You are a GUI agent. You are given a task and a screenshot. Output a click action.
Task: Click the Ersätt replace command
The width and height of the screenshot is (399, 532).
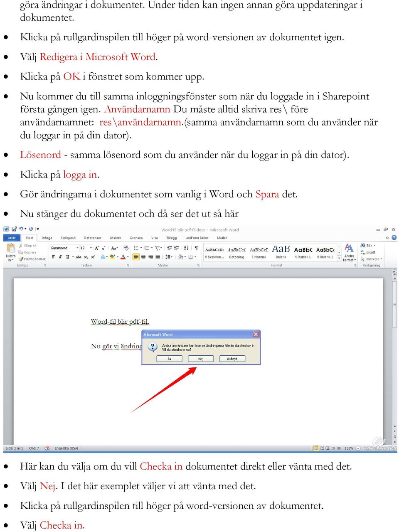coord(368,252)
